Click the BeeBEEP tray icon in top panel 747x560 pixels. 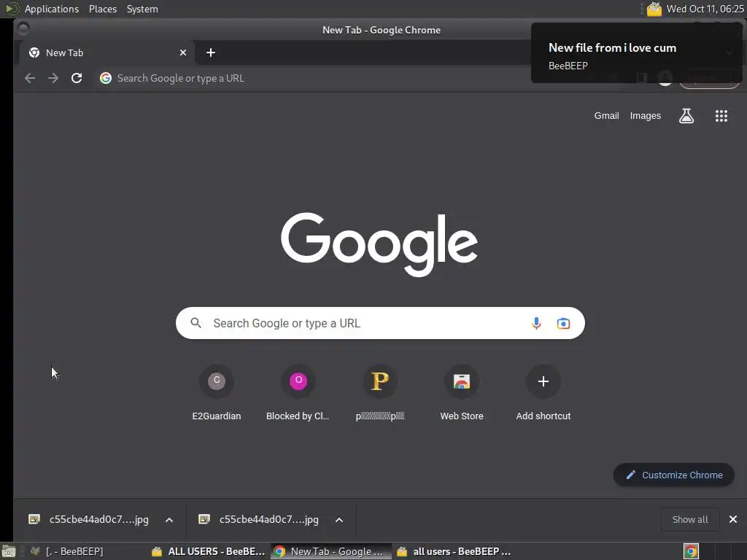click(x=654, y=9)
